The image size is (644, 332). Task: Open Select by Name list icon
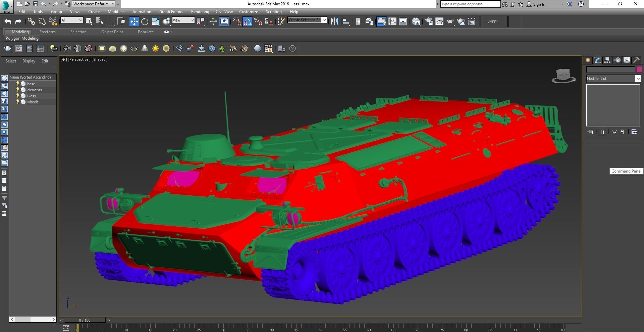(100, 21)
